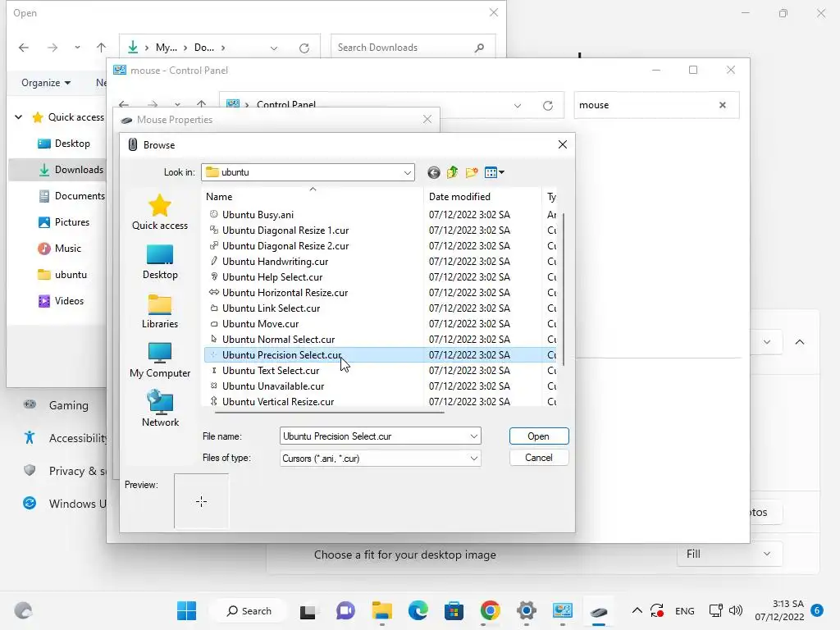The height and width of the screenshot is (630, 840).
Task: Click the File name input field
Action: tap(374, 436)
